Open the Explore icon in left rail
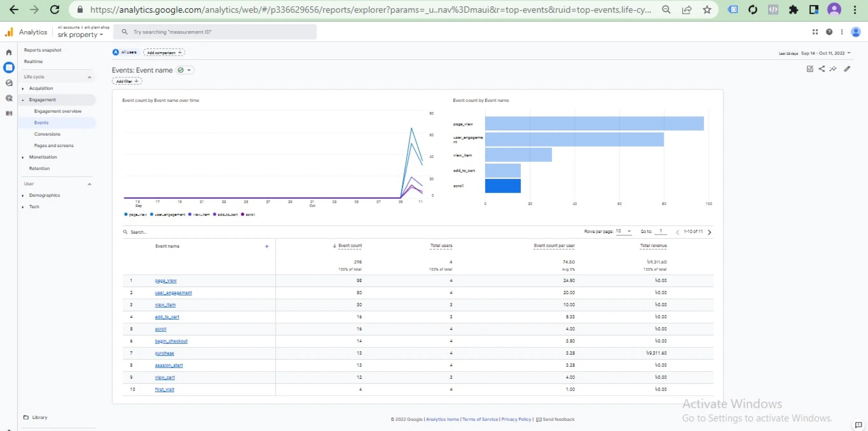Image resolution: width=868 pixels, height=431 pixels. coord(9,83)
